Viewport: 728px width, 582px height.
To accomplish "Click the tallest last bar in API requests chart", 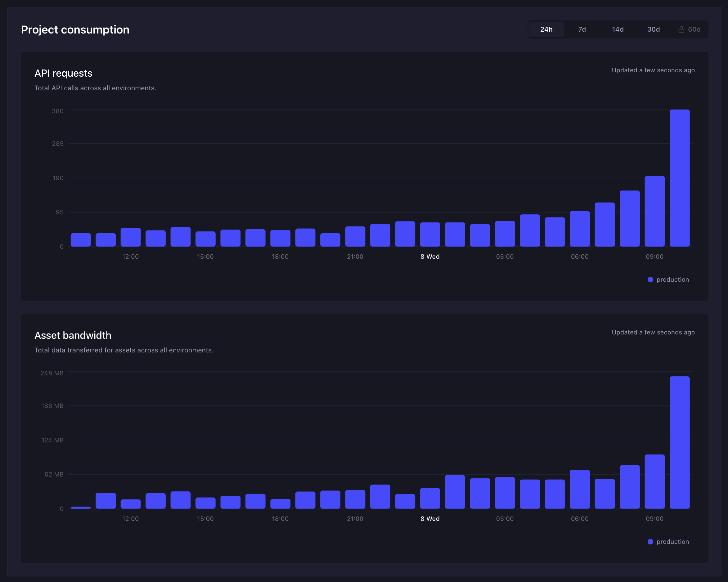I will click(679, 178).
